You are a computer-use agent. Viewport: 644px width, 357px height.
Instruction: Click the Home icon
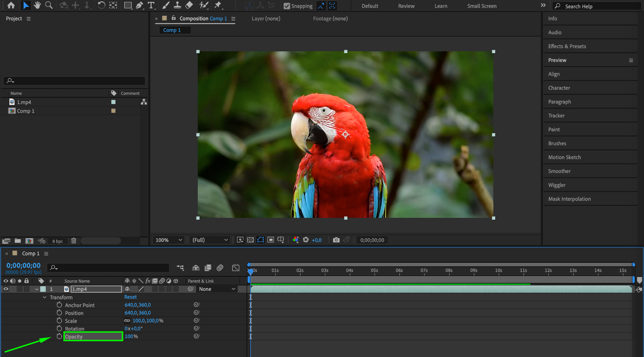tap(11, 5)
